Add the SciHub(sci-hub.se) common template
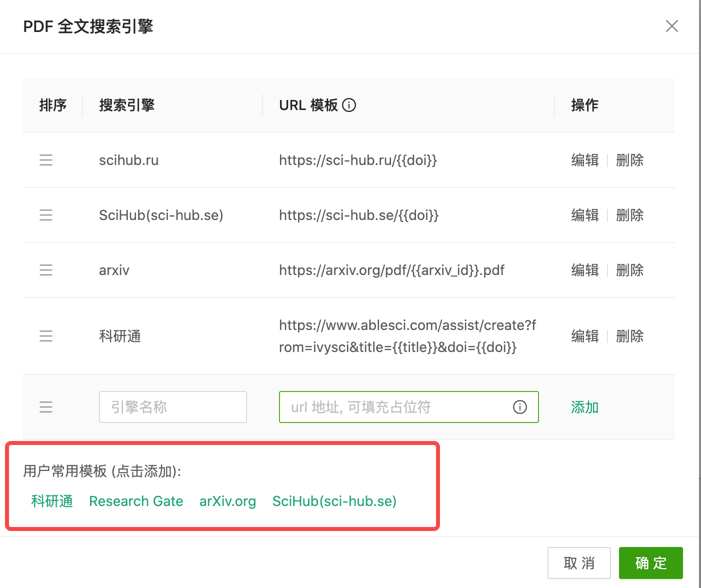This screenshot has height=588, width=701. pyautogui.click(x=334, y=501)
